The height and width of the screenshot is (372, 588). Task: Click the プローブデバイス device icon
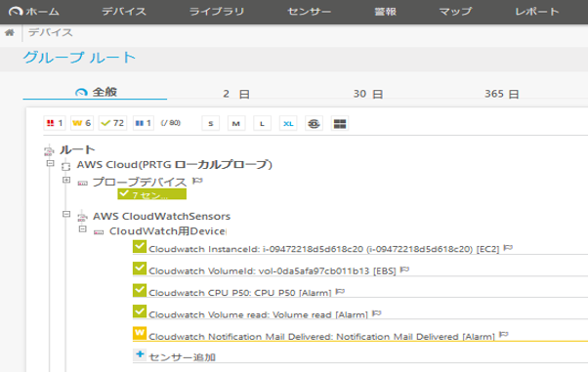(82, 183)
